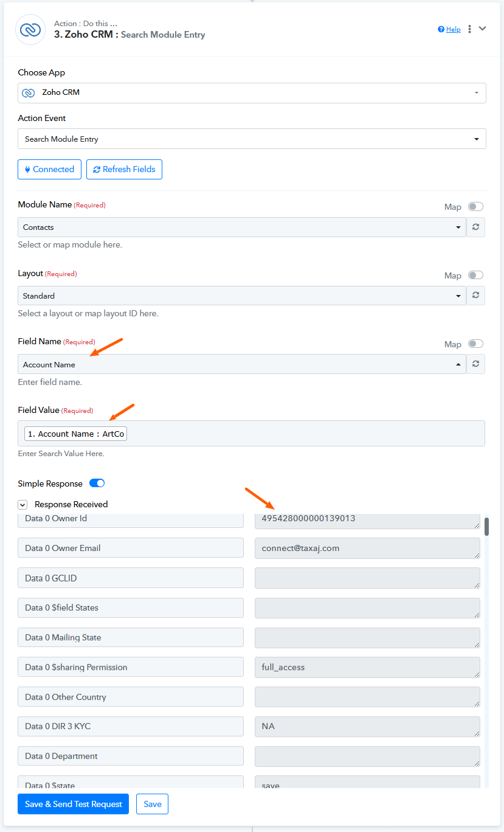Enable Map toggle for Layout
Viewport: 504px width, 832px height.
[475, 276]
